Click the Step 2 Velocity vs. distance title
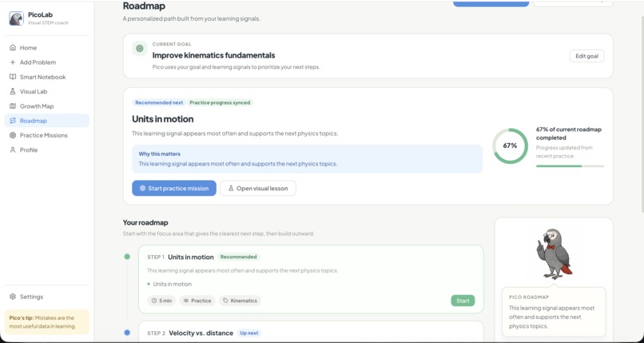The width and height of the screenshot is (644, 343). coord(201,333)
